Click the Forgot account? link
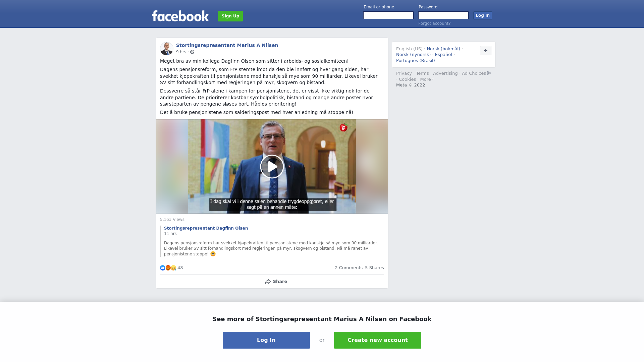 (434, 23)
